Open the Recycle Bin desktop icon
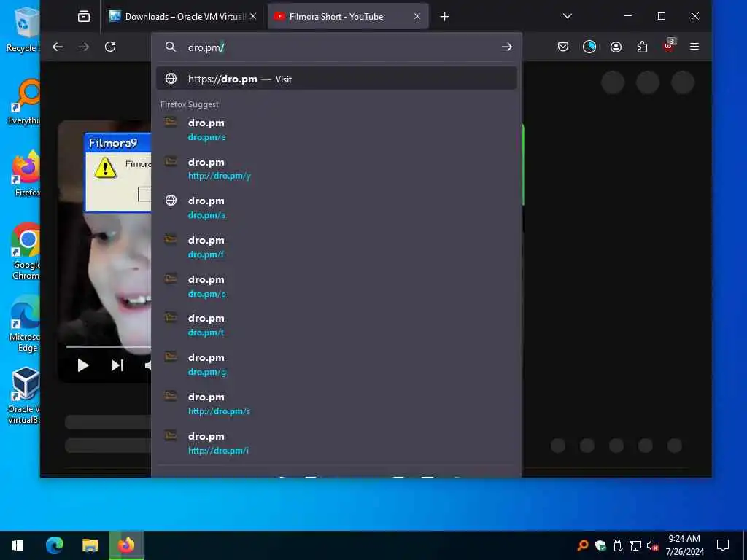 pyautogui.click(x=24, y=28)
